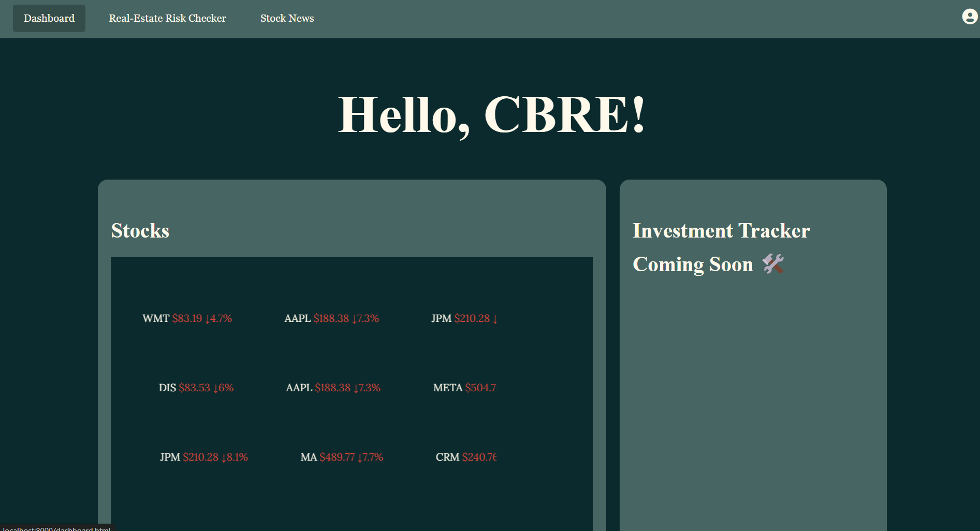Select the META $504.7 stock ticker
The height and width of the screenshot is (531, 980).
[x=464, y=388]
